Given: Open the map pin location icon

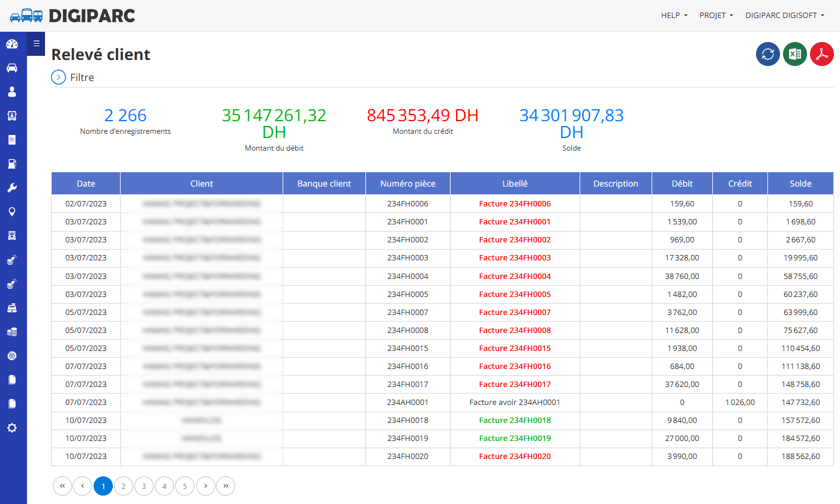Looking at the screenshot, I should pos(12,212).
